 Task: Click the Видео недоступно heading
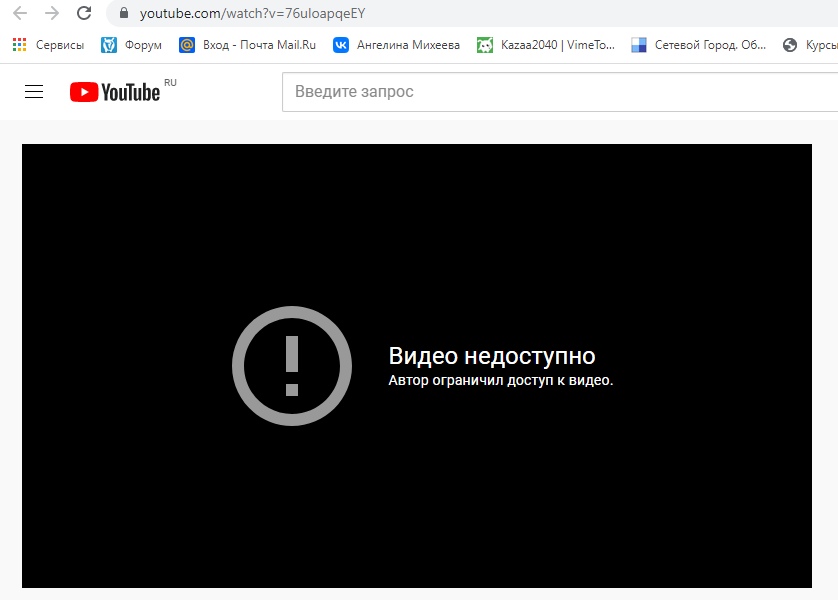click(491, 356)
